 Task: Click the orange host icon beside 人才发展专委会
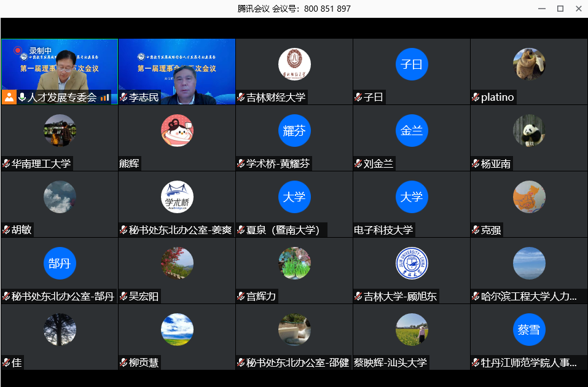pos(9,97)
